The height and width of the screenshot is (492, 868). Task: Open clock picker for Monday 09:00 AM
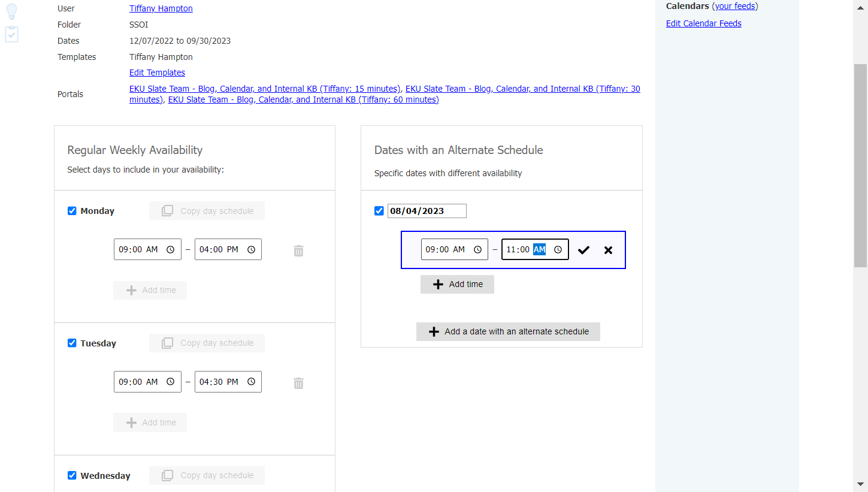(170, 249)
